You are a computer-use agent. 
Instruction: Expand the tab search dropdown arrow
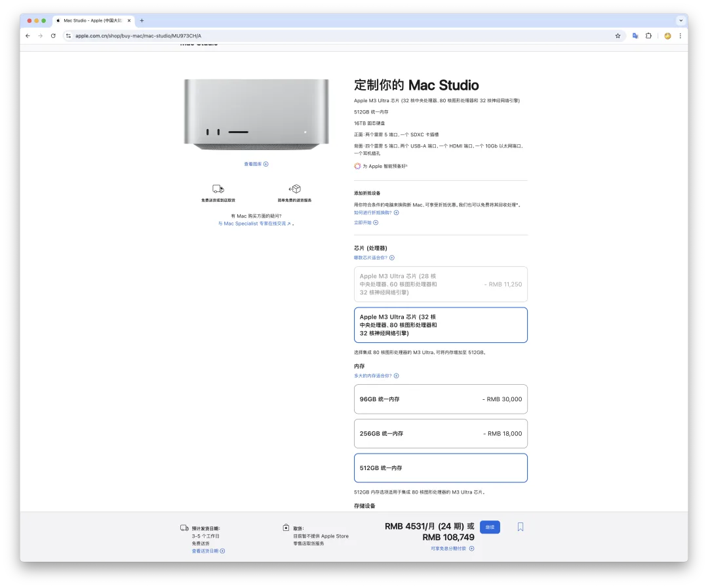point(681,20)
